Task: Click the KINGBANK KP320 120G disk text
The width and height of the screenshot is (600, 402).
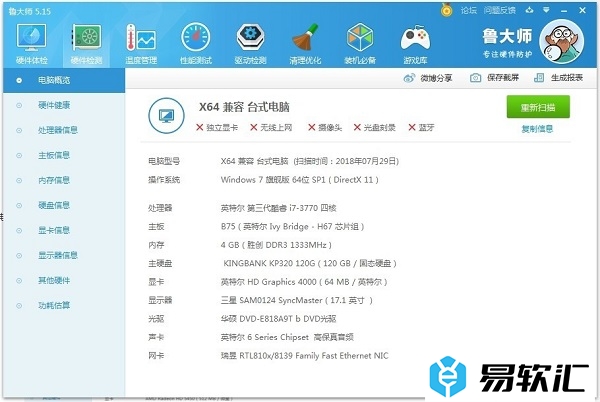Action: pos(310,263)
